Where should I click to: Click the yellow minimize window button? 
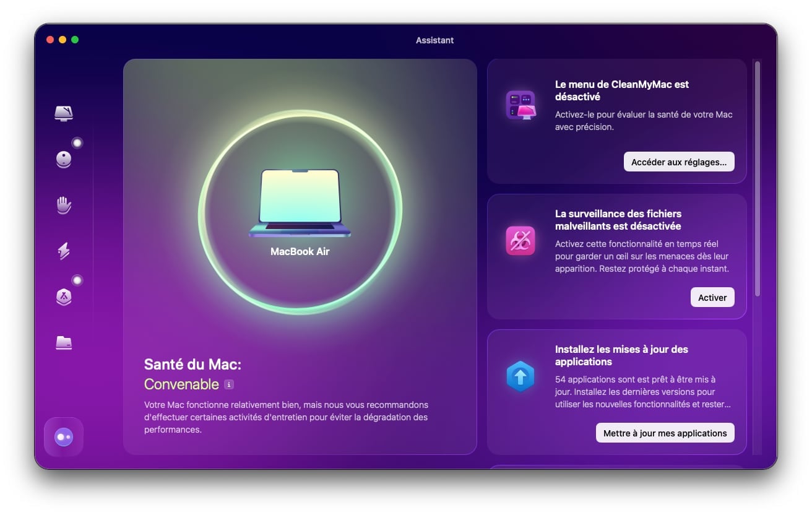click(63, 40)
